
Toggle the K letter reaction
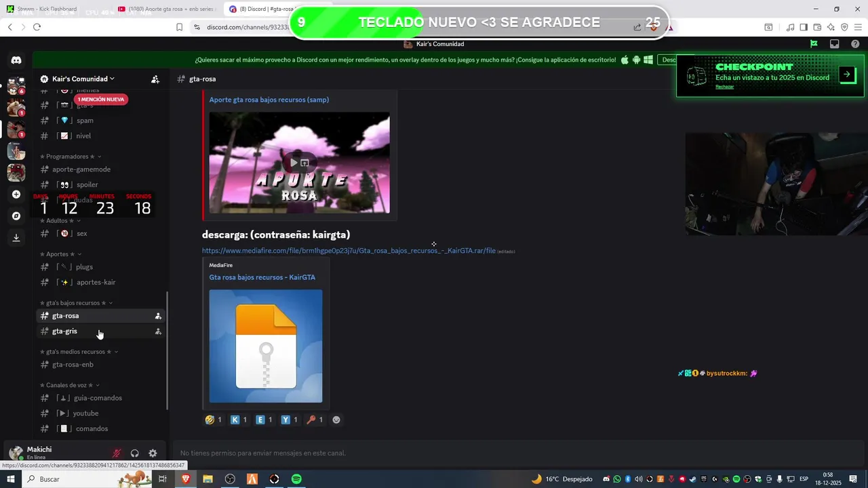239,420
